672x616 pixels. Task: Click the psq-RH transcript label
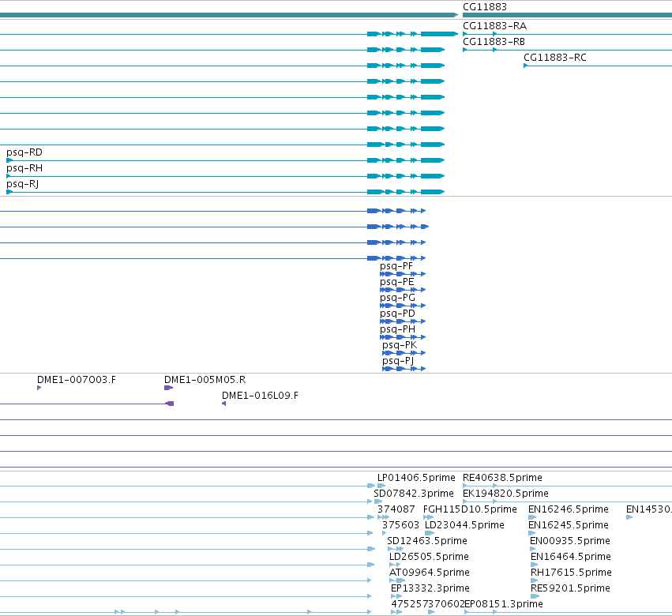[24, 168]
